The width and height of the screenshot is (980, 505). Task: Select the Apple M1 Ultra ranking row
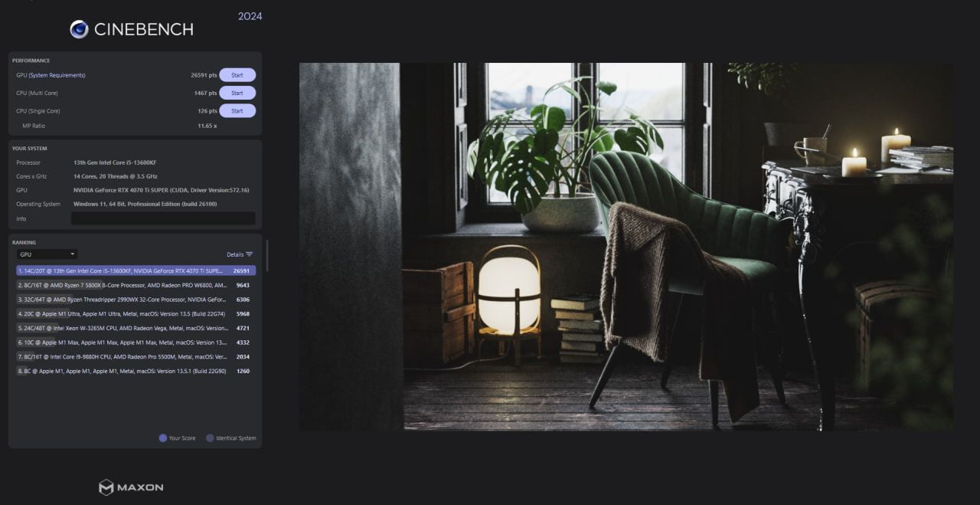(x=136, y=313)
